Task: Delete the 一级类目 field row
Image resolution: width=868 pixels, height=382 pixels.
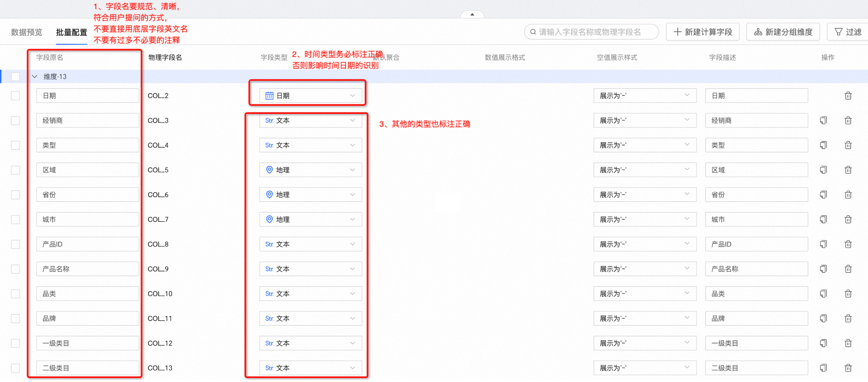Action: click(848, 343)
